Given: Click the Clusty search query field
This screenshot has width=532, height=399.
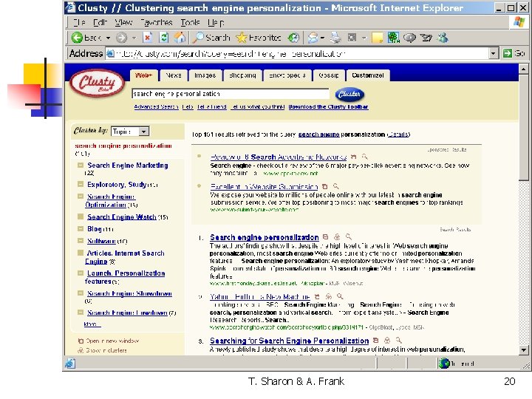Looking at the screenshot, I should pyautogui.click(x=231, y=94).
